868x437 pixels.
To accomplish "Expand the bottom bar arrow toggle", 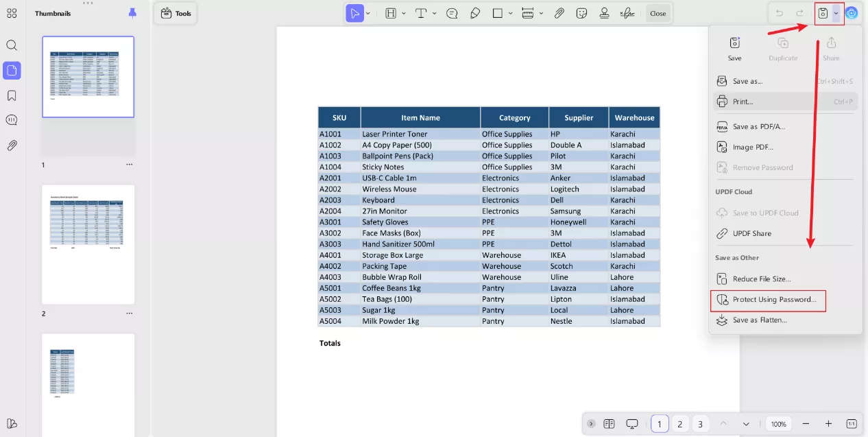I will (591, 424).
